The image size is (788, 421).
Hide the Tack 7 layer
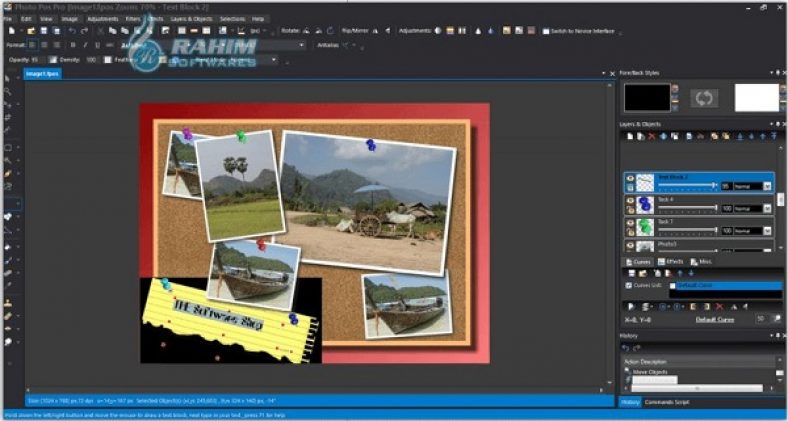[x=630, y=222]
